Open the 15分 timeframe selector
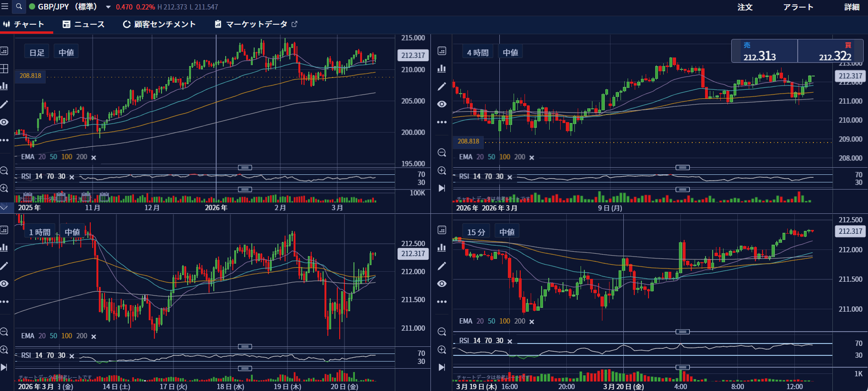This screenshot has height=391, width=868. coord(476,232)
